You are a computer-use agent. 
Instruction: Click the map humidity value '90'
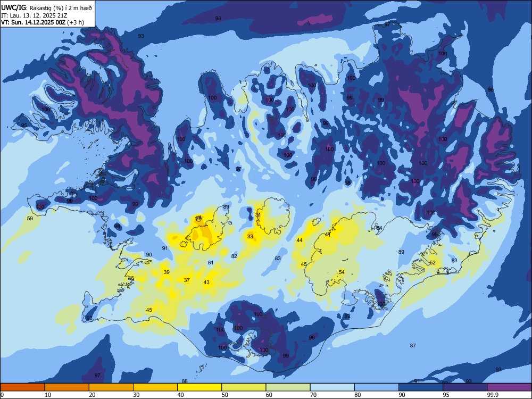pos(149,255)
